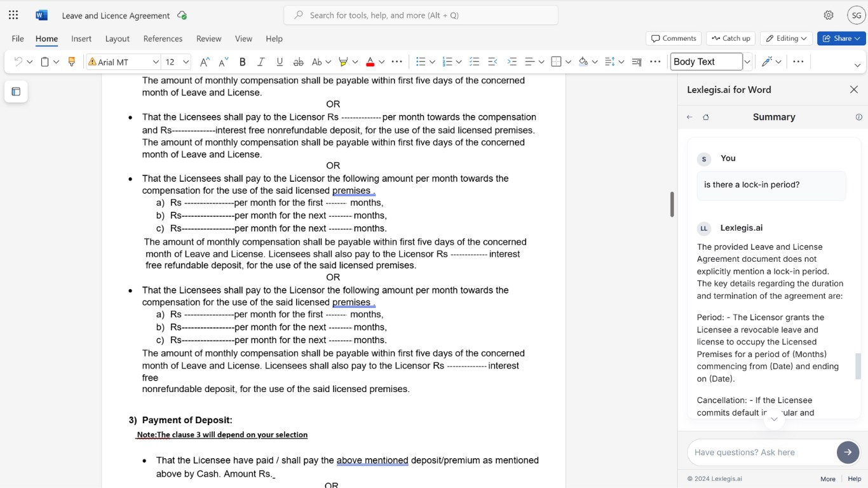
Task: Click the text direction paragraph icon
Action: pyautogui.click(x=637, y=62)
